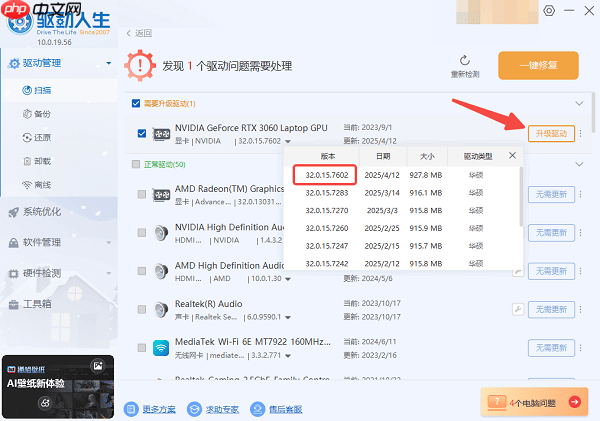Click the version list scrollbar
600x421 pixels.
[521, 196]
